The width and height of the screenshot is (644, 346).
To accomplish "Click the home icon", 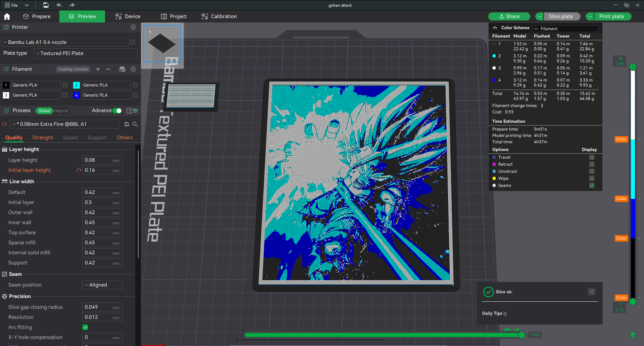I will pyautogui.click(x=7, y=16).
